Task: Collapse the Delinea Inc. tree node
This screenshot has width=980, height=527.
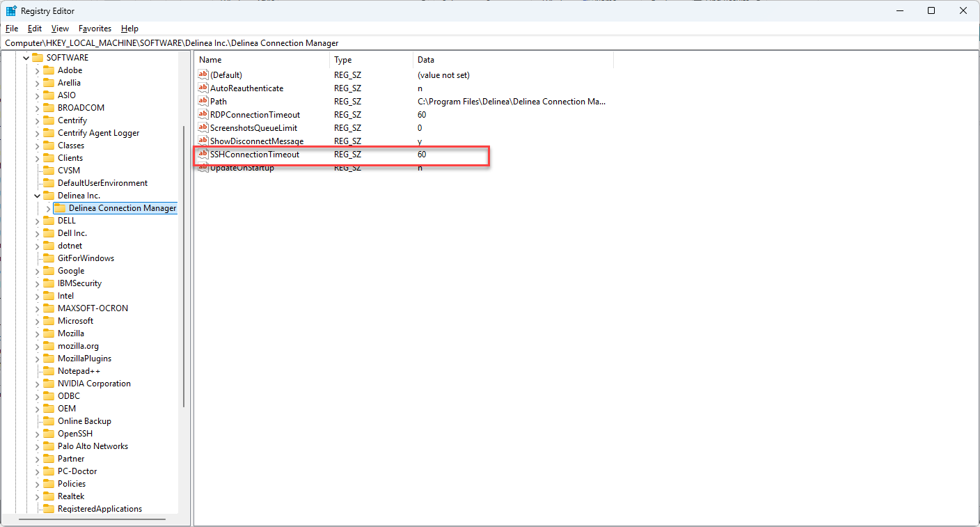Action: point(37,196)
